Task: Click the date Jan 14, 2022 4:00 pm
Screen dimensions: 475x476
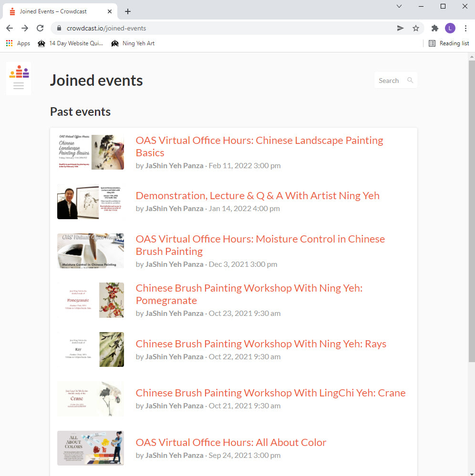Action: (244, 209)
